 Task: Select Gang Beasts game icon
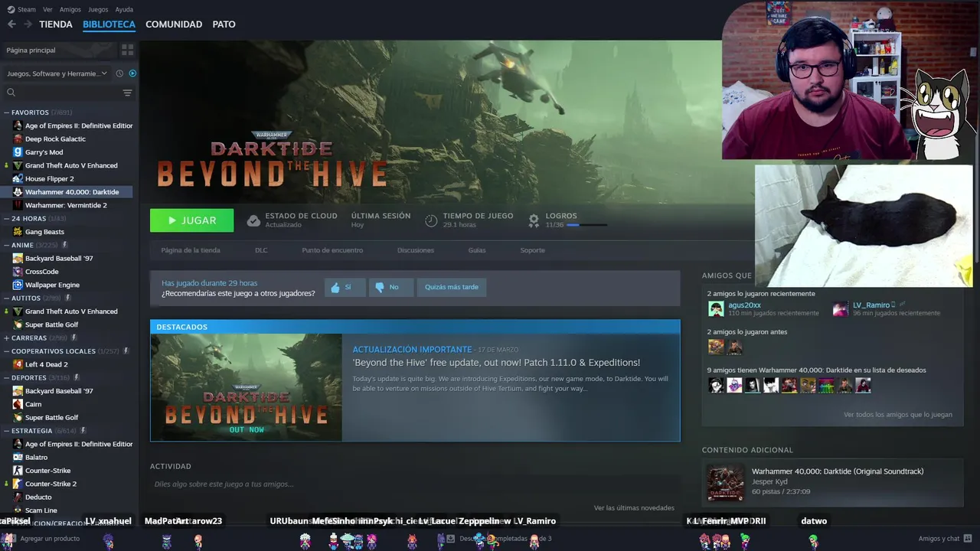[18, 232]
